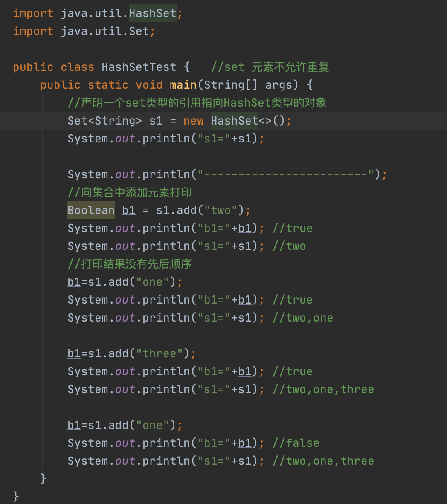Click the final closing brace of the class

[16, 496]
